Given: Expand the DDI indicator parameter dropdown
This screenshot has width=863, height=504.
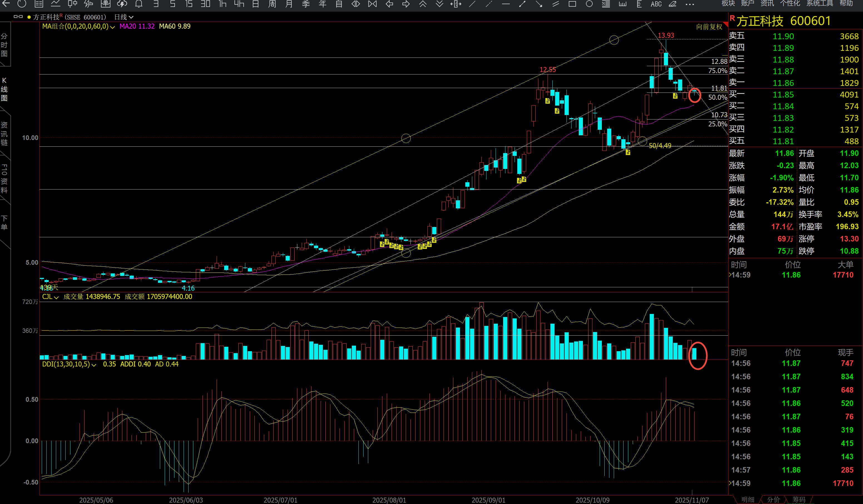Looking at the screenshot, I should 94,365.
